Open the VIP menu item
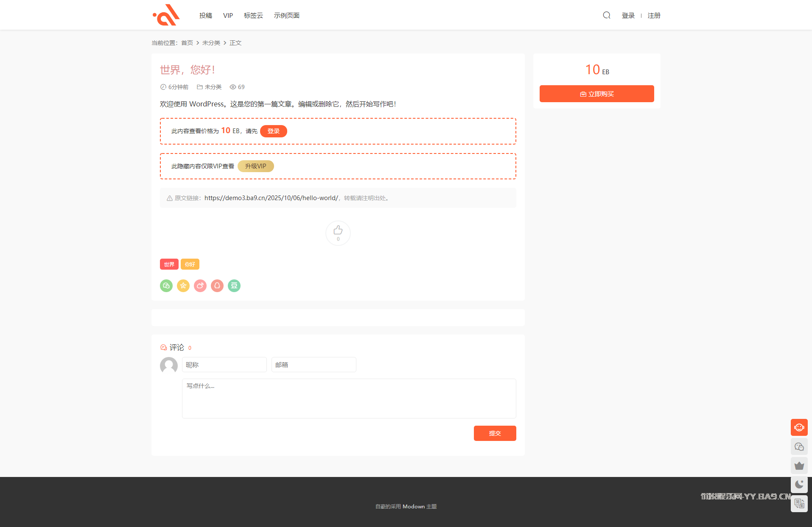Image resolution: width=812 pixels, height=527 pixels. 228,16
